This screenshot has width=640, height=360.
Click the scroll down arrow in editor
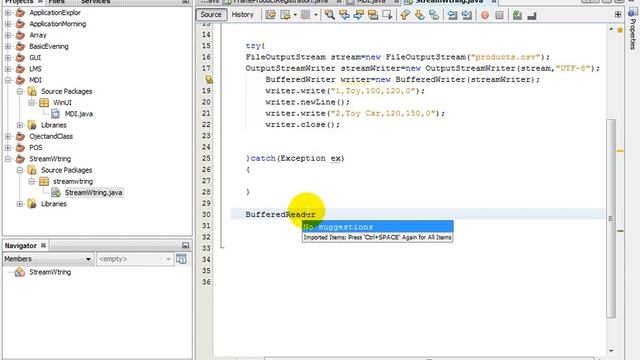(x=611, y=350)
